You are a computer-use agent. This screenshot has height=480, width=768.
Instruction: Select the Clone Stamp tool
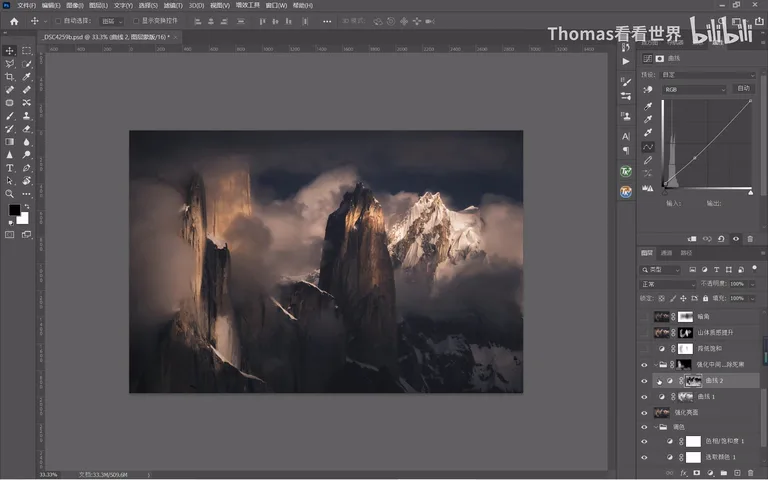pyautogui.click(x=26, y=116)
